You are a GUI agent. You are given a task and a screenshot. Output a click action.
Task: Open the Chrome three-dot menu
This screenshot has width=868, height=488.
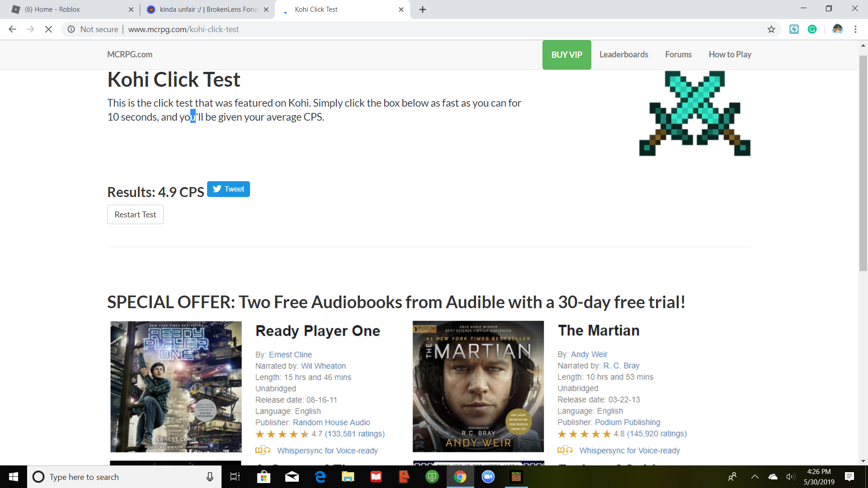click(x=855, y=29)
